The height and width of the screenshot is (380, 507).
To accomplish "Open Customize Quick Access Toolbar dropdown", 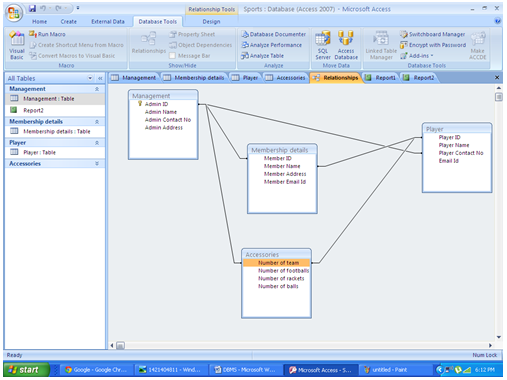I will [x=78, y=8].
